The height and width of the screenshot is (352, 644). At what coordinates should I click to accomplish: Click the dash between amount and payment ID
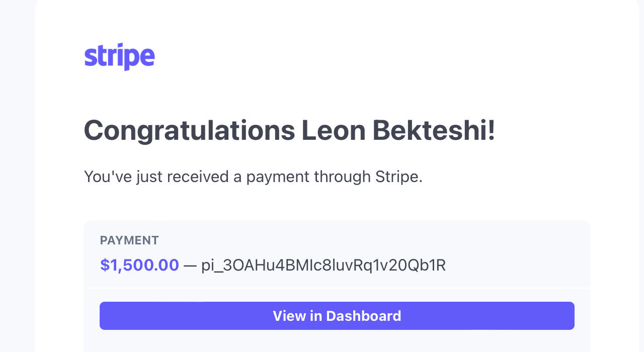pyautogui.click(x=190, y=266)
